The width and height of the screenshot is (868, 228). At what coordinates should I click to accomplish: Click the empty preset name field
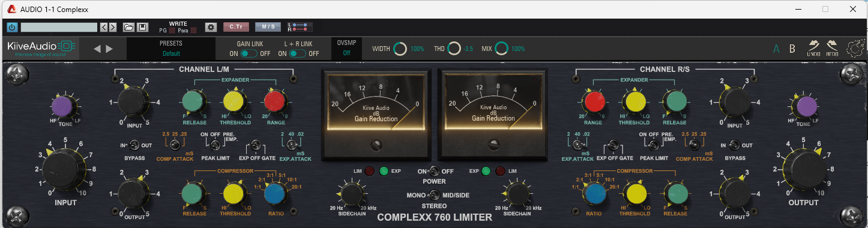click(x=59, y=27)
